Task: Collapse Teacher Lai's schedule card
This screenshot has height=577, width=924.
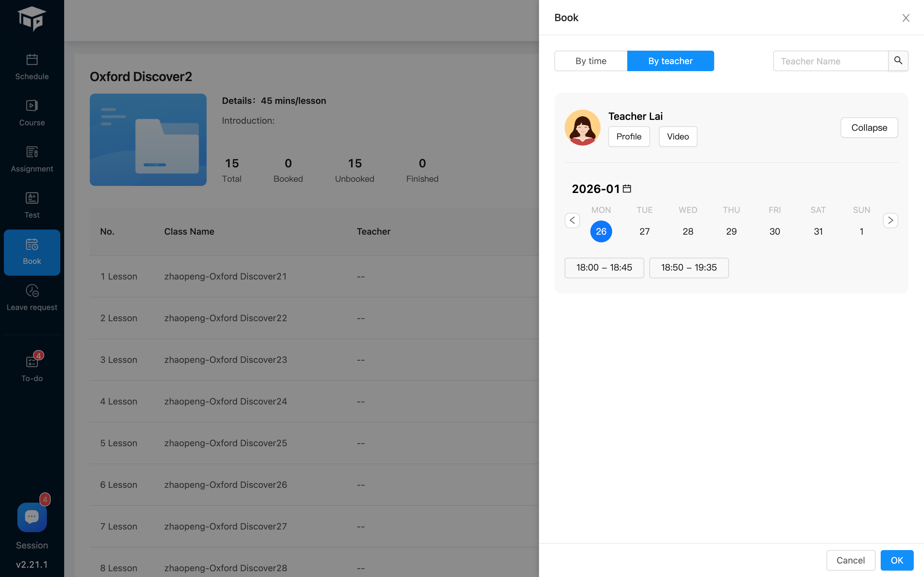Action: pos(868,128)
